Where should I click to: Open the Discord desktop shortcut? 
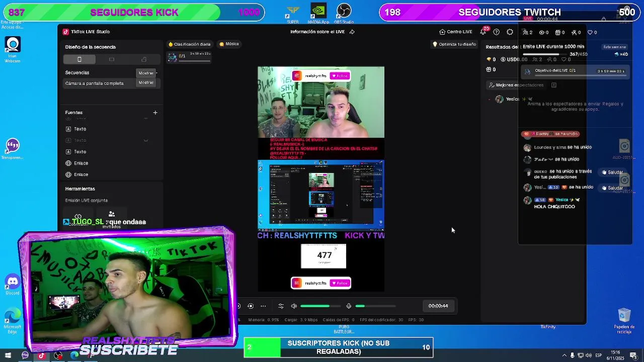[13, 285]
